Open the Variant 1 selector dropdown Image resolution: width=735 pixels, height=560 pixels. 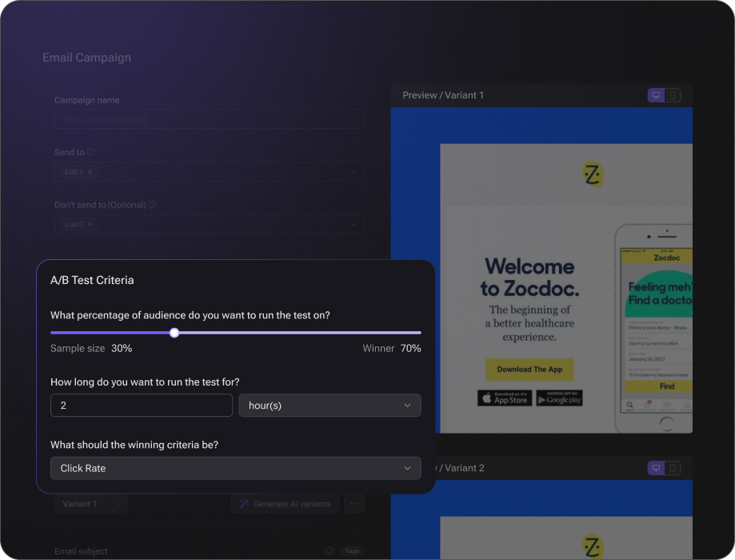(91, 504)
